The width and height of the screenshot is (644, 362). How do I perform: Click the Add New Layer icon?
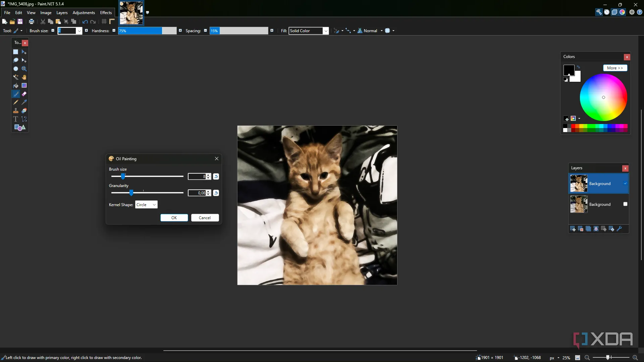(573, 229)
